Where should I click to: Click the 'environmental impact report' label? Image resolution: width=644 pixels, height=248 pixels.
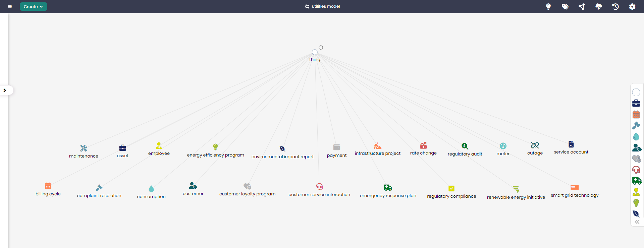282,157
